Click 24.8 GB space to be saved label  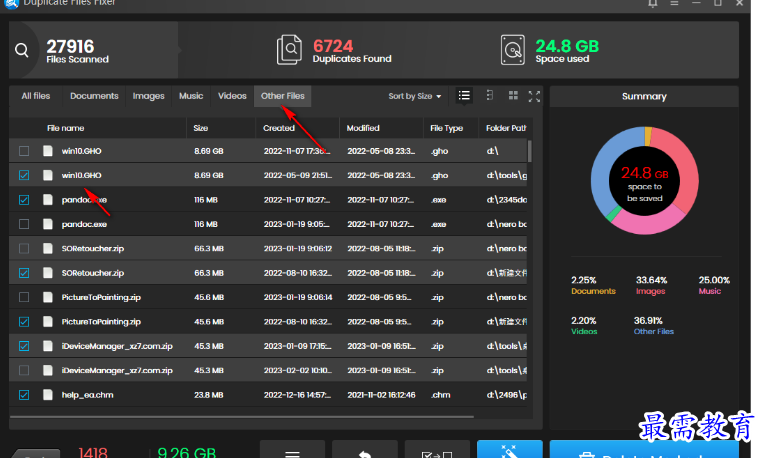[644, 184]
